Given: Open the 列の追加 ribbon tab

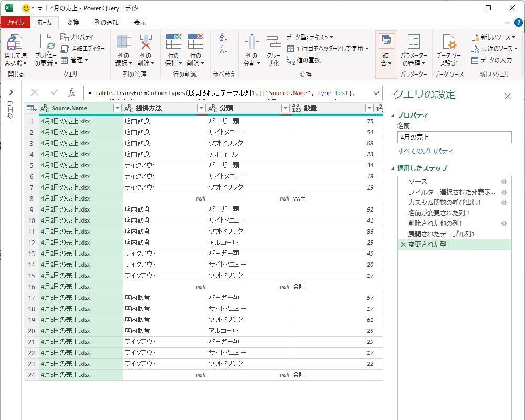Looking at the screenshot, I should (106, 23).
